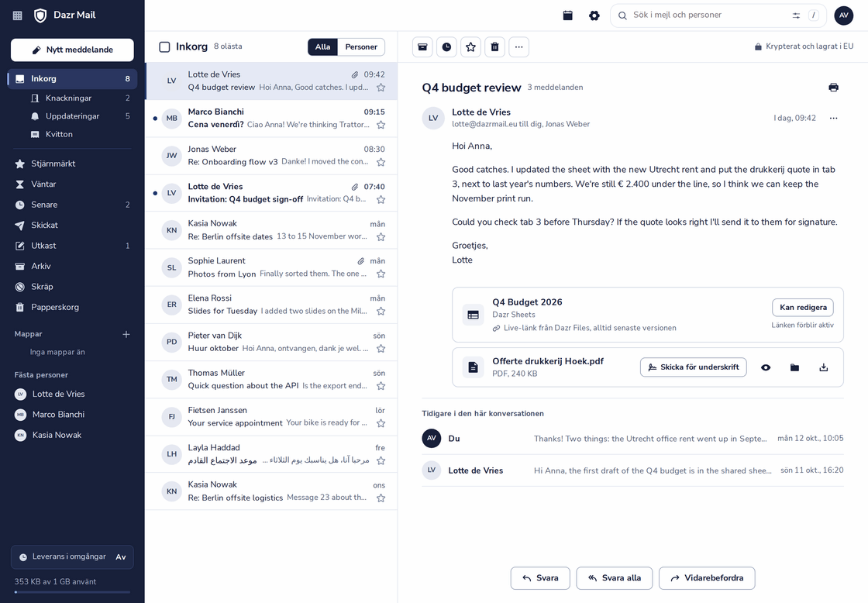Expand earlier message from Du
Image resolution: width=868 pixels, height=603 pixels.
tap(632, 439)
